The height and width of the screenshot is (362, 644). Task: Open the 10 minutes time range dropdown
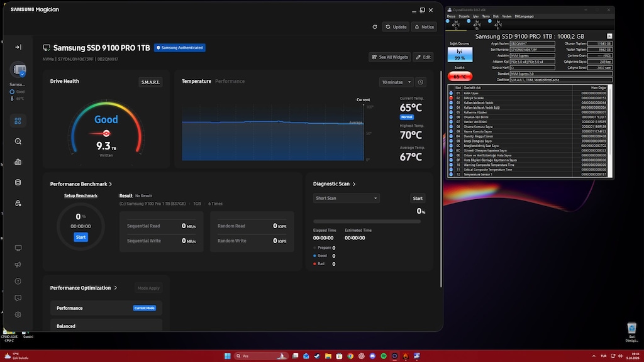tap(396, 82)
